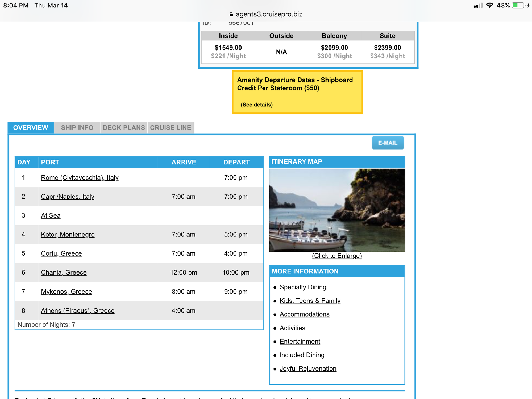
Task: Switch to the Ship Info tab
Action: click(x=77, y=128)
